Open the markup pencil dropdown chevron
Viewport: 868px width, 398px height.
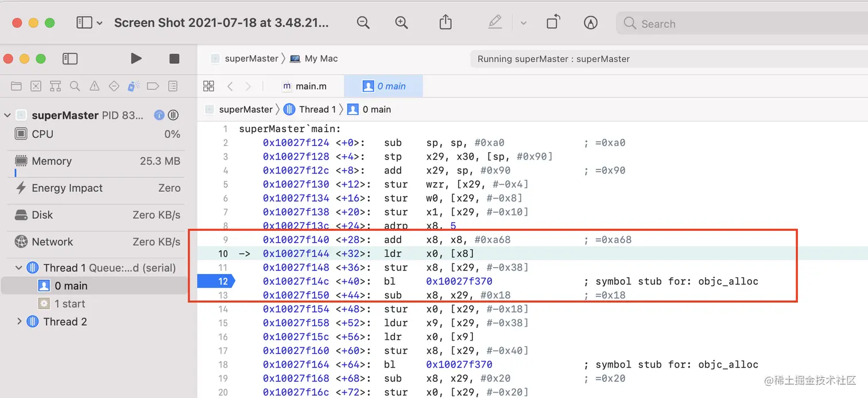tap(523, 23)
